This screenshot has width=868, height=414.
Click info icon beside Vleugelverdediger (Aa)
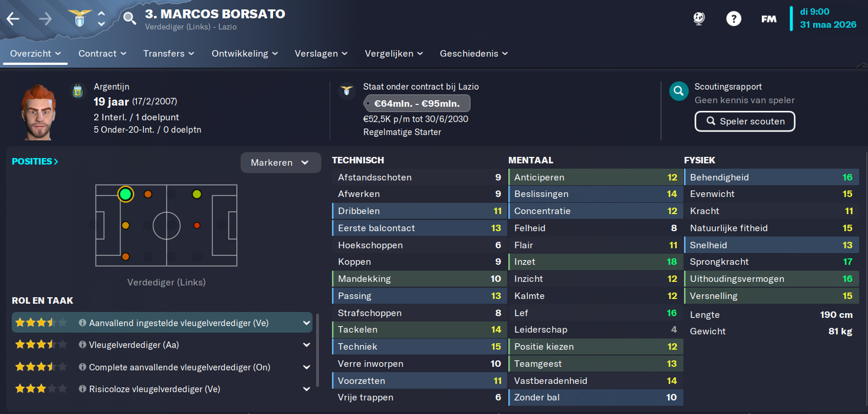pos(83,345)
